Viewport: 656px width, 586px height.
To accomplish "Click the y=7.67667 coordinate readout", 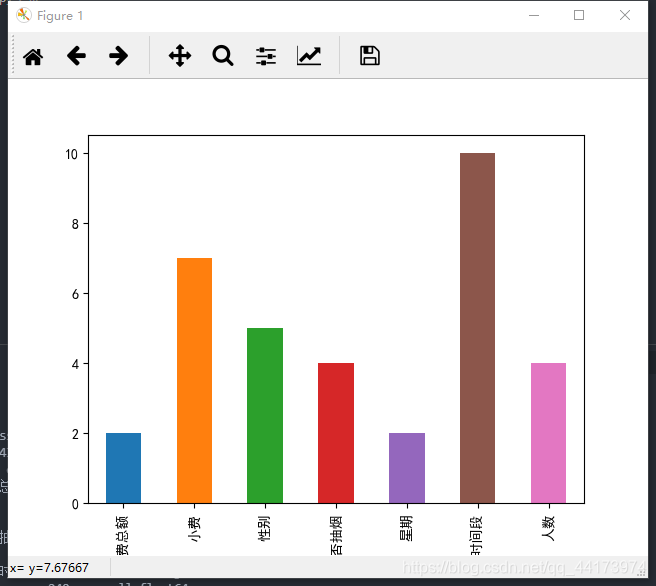I will (59, 568).
